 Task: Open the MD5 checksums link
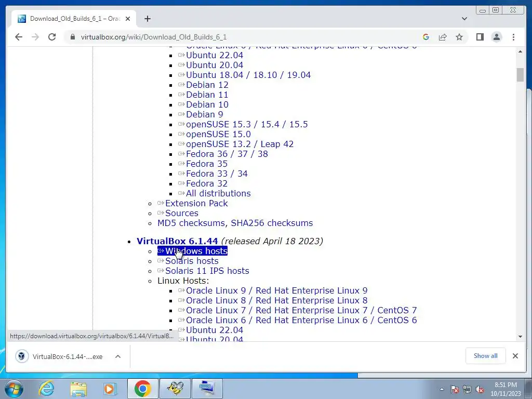click(x=191, y=223)
